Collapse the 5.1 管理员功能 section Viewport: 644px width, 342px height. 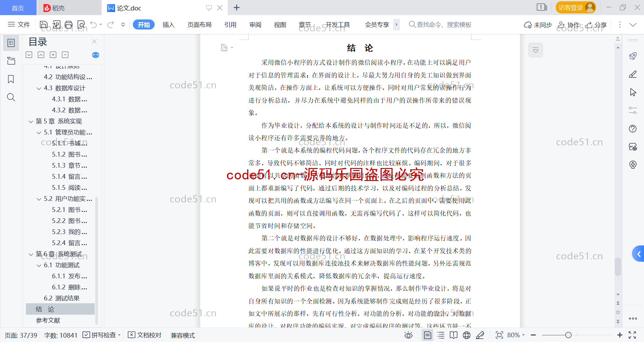point(39,133)
